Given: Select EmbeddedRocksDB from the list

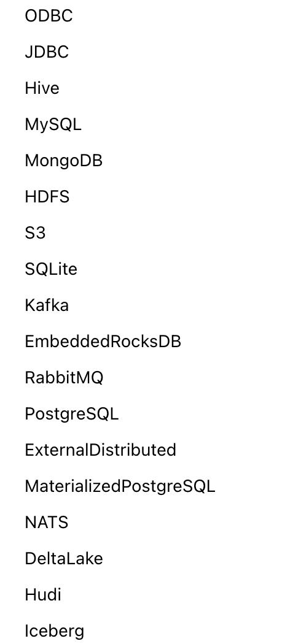Looking at the screenshot, I should [x=103, y=341].
